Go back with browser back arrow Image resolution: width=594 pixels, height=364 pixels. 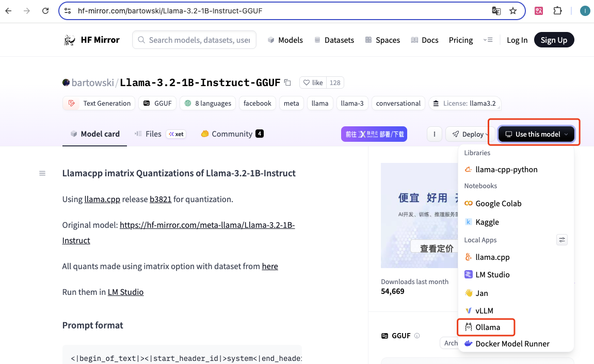(x=8, y=11)
